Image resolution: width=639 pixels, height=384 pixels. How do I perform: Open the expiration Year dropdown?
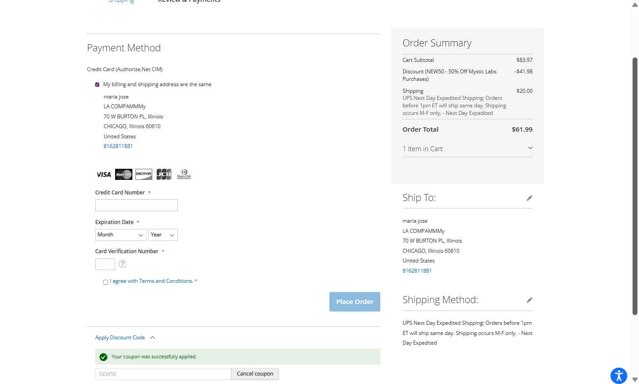coord(163,235)
